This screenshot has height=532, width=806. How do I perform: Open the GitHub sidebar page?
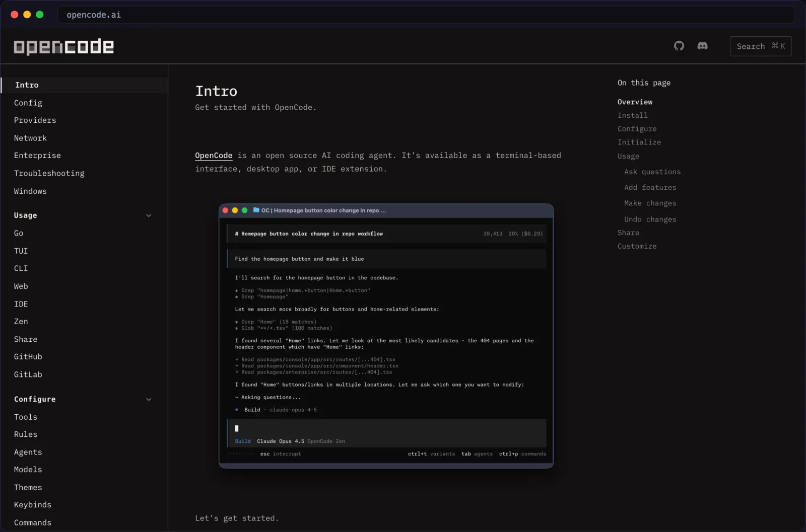[x=28, y=356]
